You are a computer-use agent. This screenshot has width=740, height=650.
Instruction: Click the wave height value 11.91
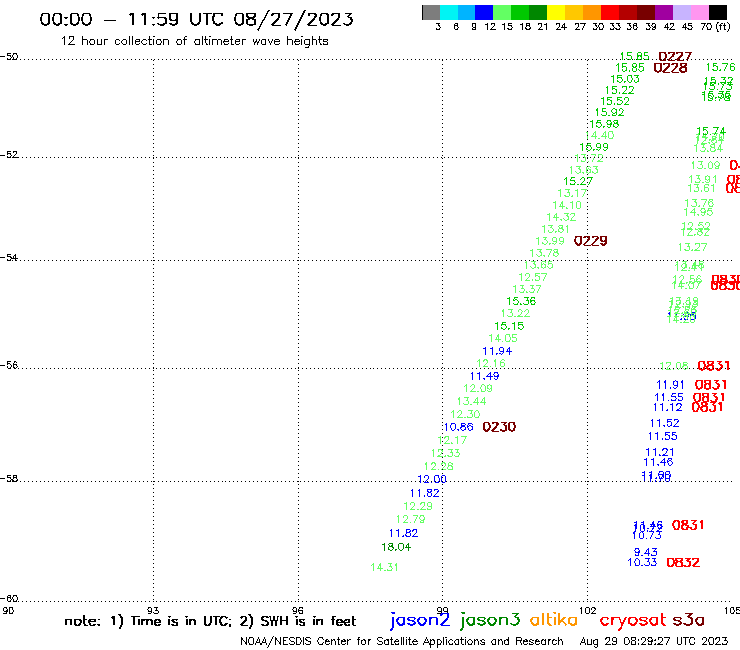[x=670, y=385]
